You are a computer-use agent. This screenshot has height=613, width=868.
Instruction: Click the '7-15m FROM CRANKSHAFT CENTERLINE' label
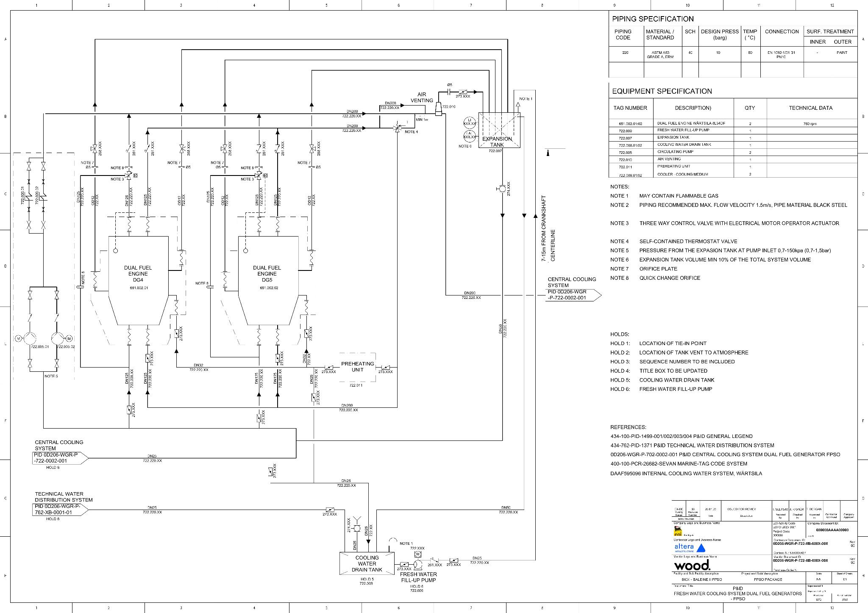pos(548,228)
